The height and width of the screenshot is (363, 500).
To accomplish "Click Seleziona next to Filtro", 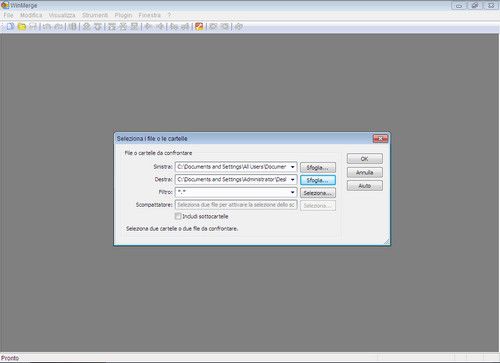I will tap(318, 193).
